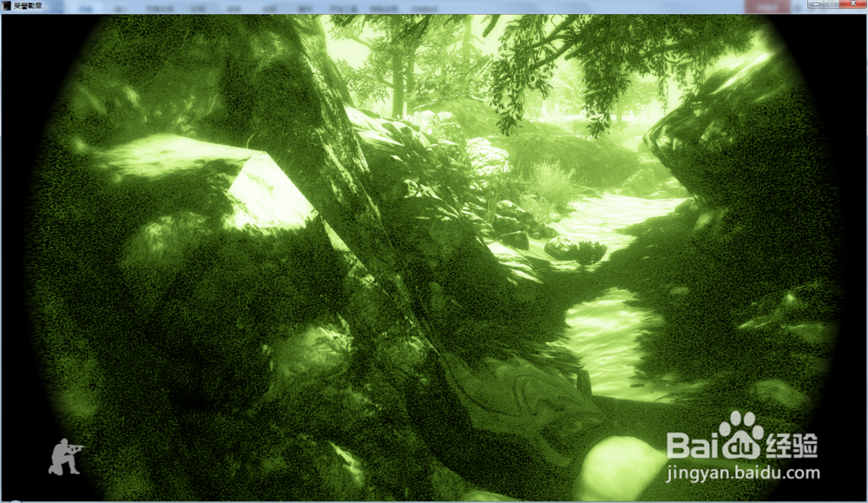Click the game window's title bar icon
Screen dimensions: 868x503
pyautogui.click(x=7, y=5)
